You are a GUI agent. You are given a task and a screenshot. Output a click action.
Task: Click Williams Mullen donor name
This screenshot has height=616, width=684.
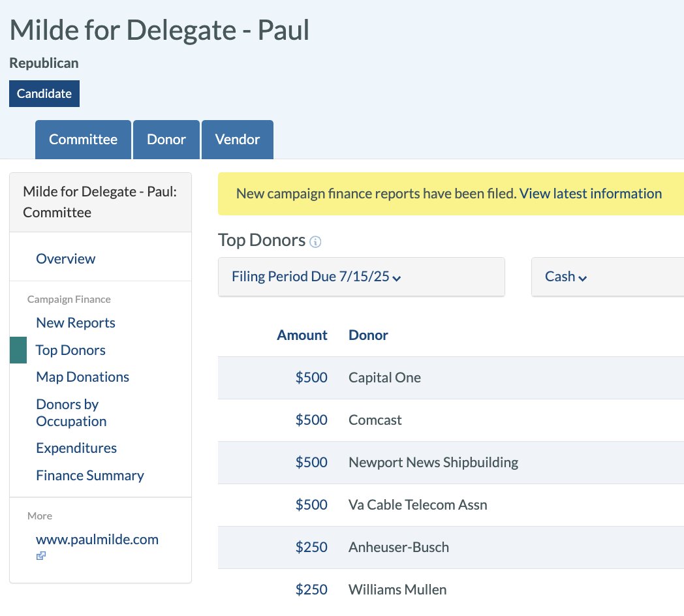click(397, 590)
